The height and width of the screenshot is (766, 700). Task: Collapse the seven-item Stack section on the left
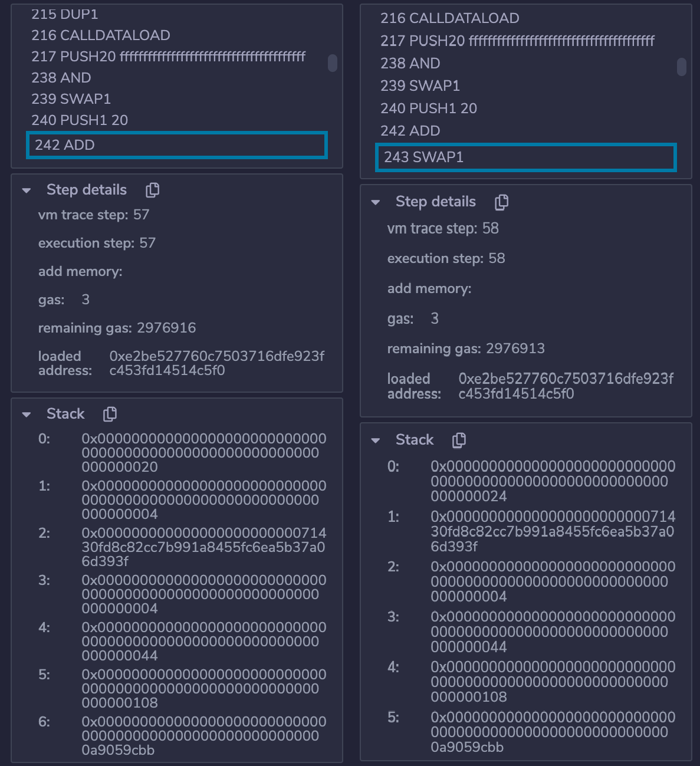[27, 415]
